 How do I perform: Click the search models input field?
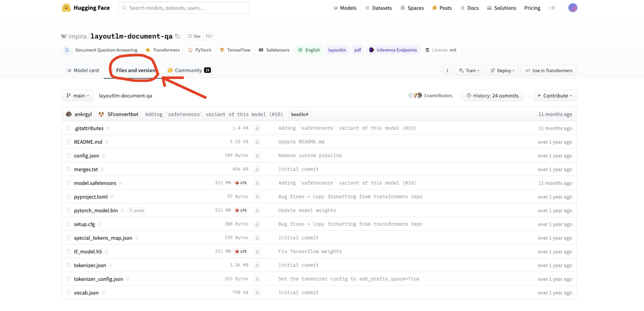click(184, 8)
